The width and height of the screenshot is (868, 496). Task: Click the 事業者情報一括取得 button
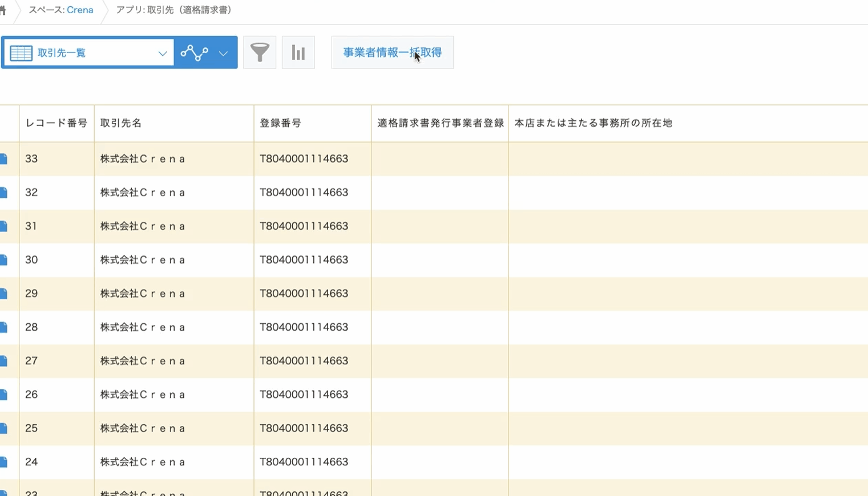pos(392,52)
